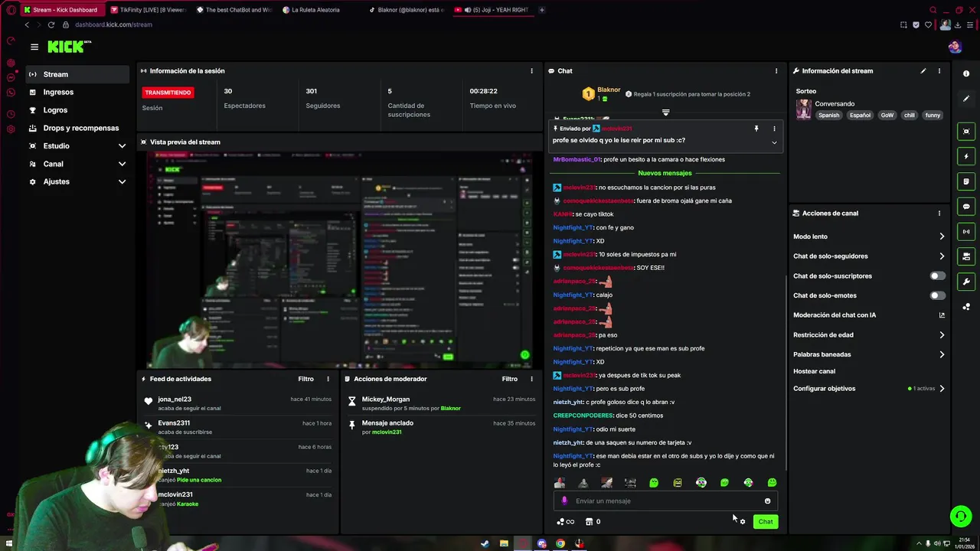Insert the yellow angry-face quick emote
Screen dimensions: 980x551
678,483
